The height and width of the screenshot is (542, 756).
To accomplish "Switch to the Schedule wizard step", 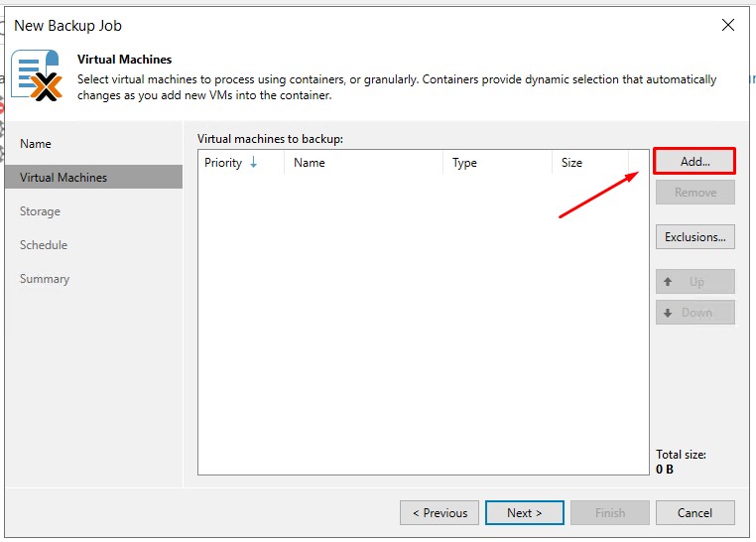I will pyautogui.click(x=44, y=245).
